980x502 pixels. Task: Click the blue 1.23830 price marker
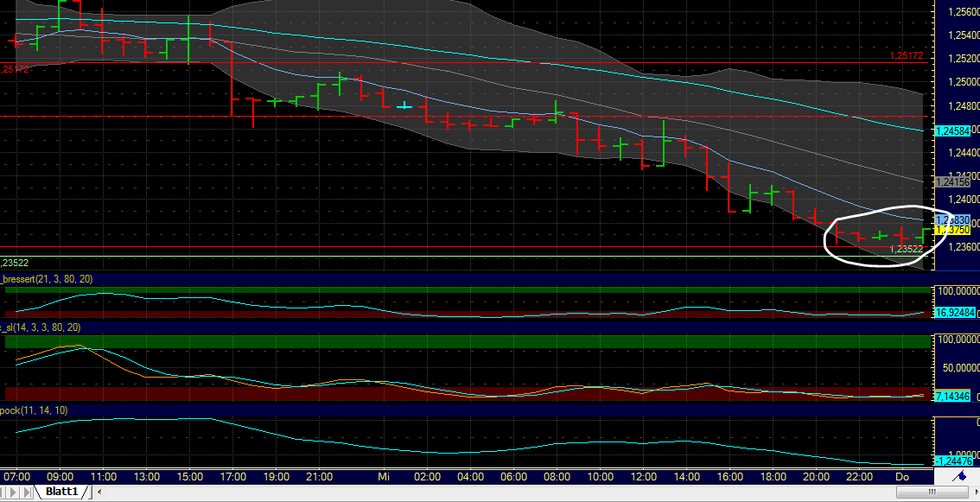click(951, 220)
